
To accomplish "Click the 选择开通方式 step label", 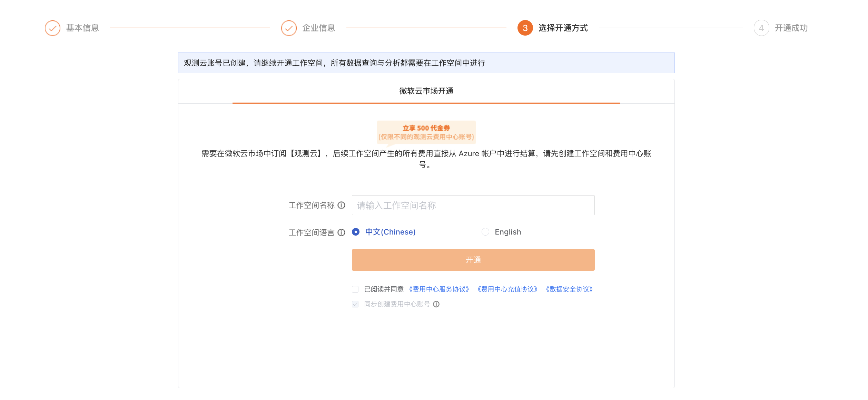I will point(563,28).
